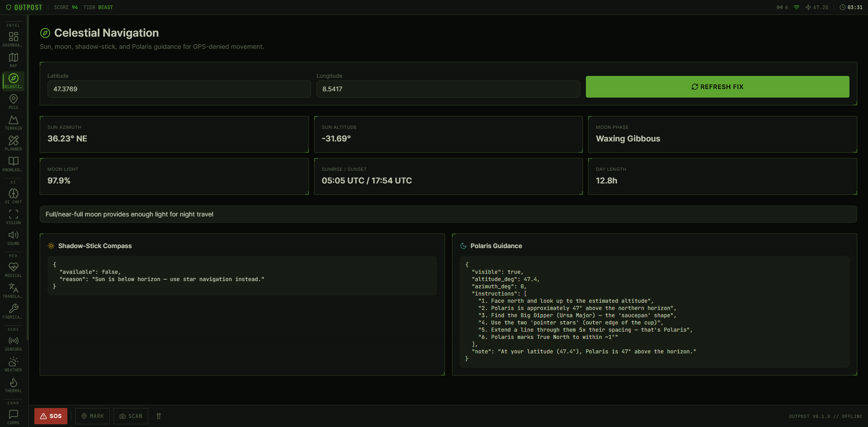Image resolution: width=868 pixels, height=427 pixels.
Task: Open the Sensors sidebar icon
Action: pyautogui.click(x=14, y=343)
